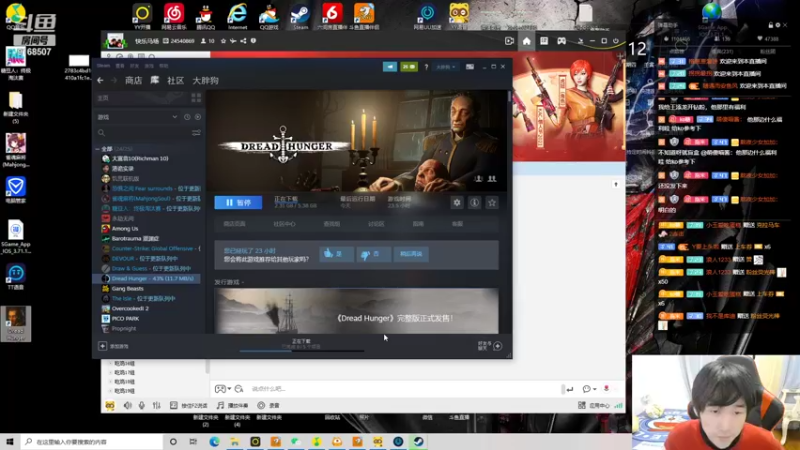The width and height of the screenshot is (800, 450).
Task: Open Dread Hunger community hub tab
Action: point(284,224)
